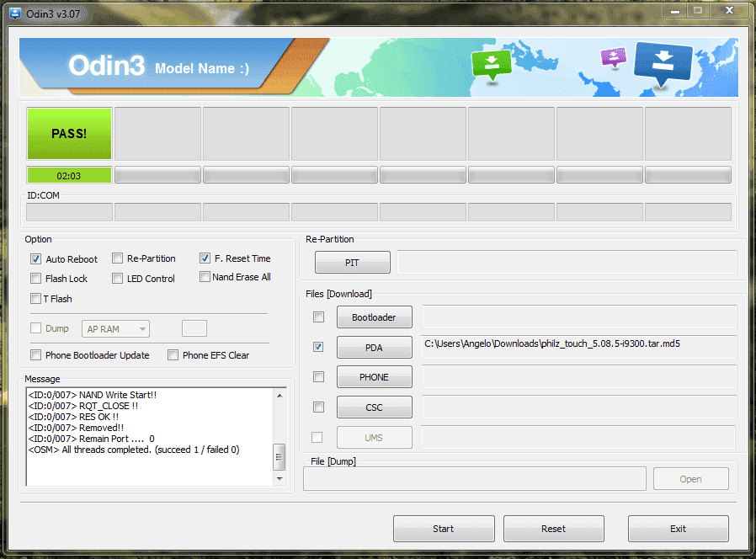Click the PDA file path field
The width and height of the screenshot is (756, 559).
coord(578,347)
